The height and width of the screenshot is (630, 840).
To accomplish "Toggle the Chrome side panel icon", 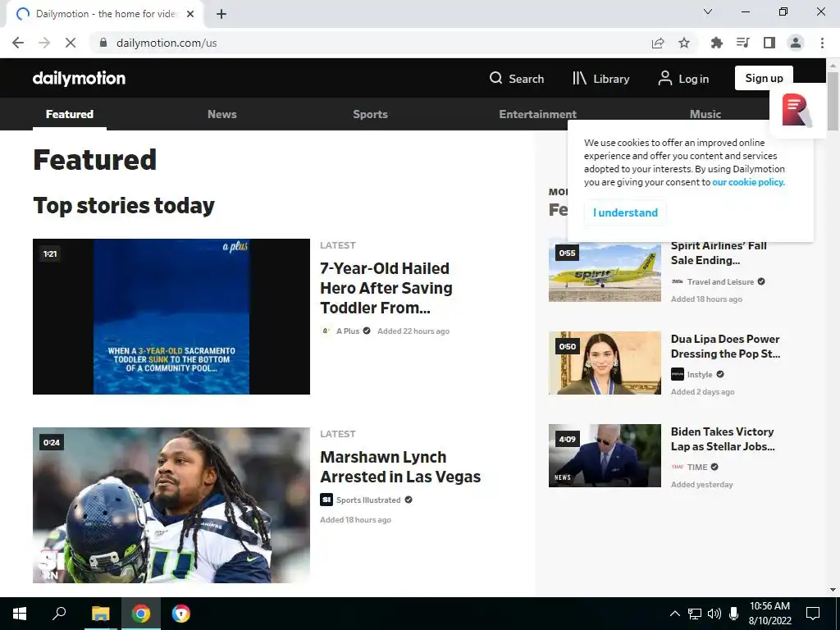I will 769,43.
